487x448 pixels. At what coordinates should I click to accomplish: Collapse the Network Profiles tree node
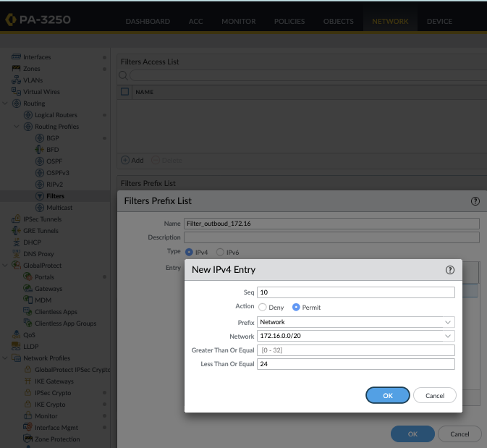5,358
